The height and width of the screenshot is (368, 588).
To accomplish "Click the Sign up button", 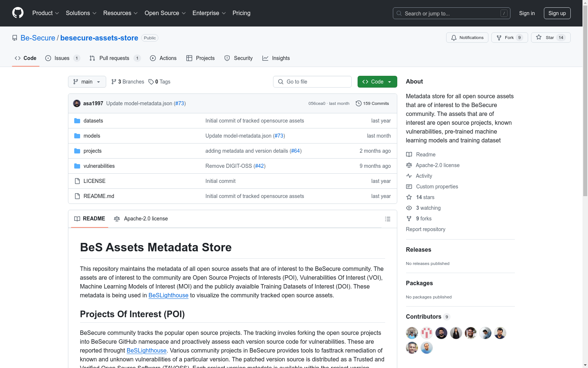I will 557,13.
